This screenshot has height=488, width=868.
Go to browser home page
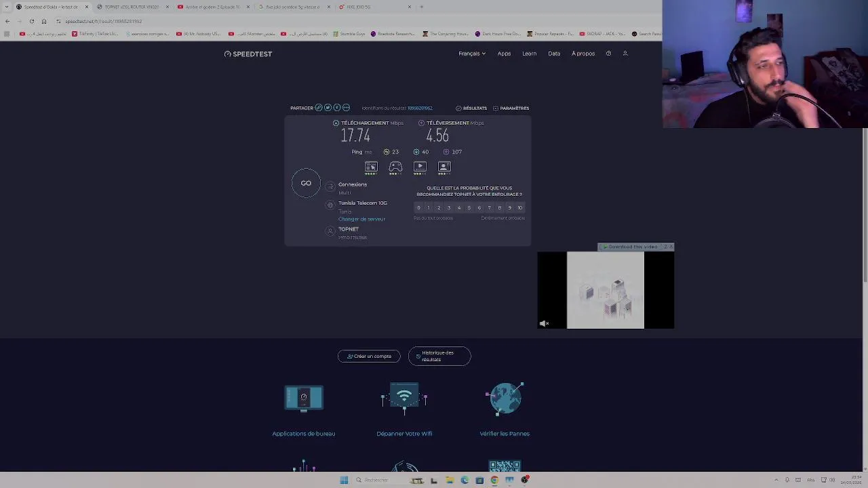point(44,21)
